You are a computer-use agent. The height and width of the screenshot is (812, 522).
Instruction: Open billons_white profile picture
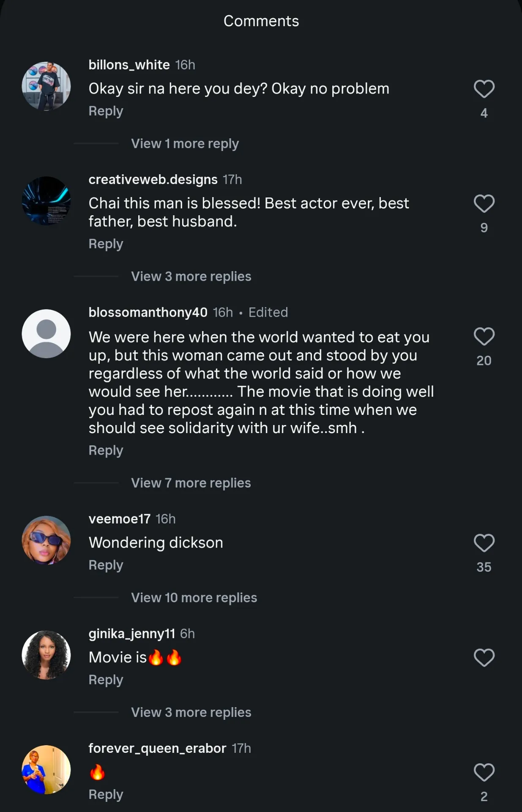click(46, 86)
